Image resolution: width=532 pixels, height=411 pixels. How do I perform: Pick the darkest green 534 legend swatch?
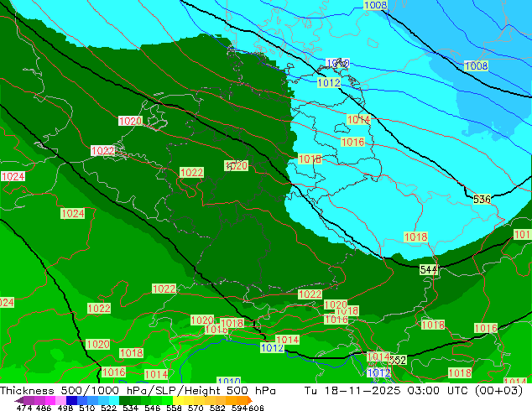tap(125, 400)
